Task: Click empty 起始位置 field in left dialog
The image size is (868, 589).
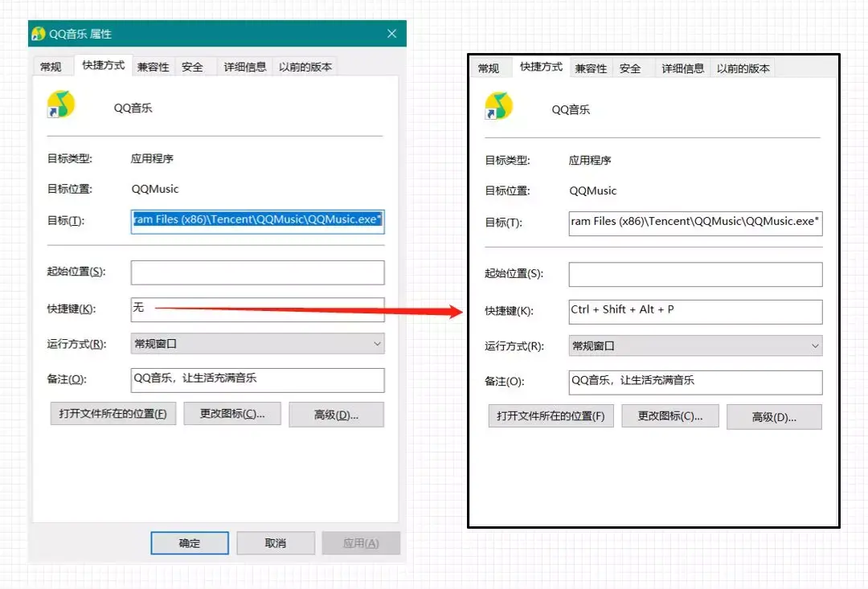Action: coord(257,272)
